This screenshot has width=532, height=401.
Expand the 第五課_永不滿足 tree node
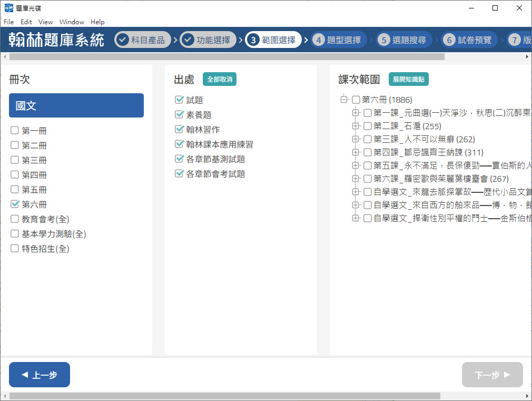355,165
